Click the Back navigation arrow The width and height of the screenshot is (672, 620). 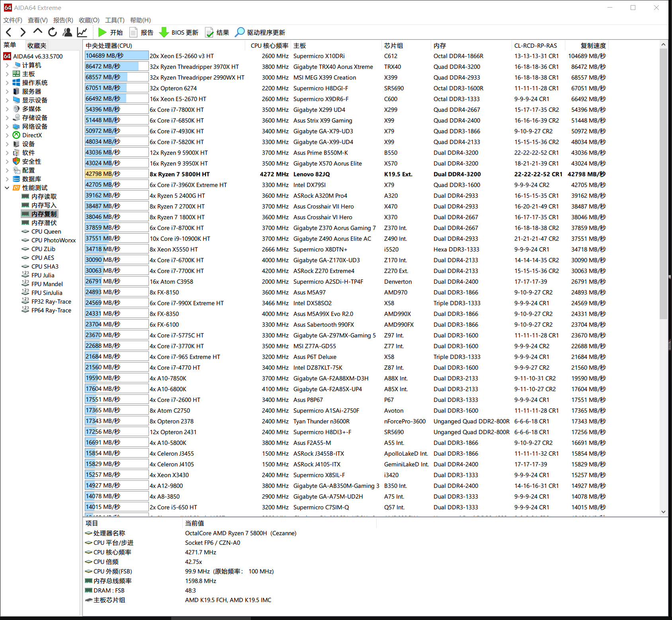pyautogui.click(x=9, y=32)
